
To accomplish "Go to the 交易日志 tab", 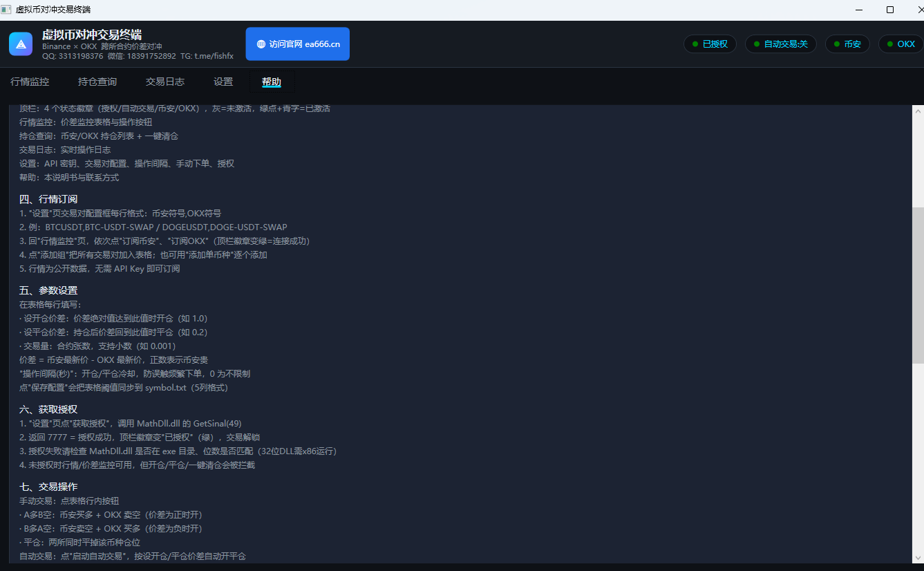I will pos(165,82).
